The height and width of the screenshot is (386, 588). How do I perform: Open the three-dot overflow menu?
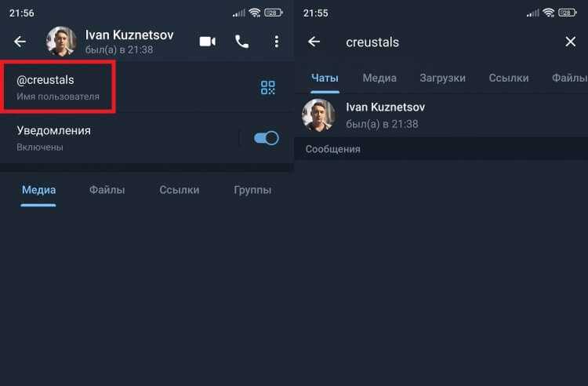point(277,42)
